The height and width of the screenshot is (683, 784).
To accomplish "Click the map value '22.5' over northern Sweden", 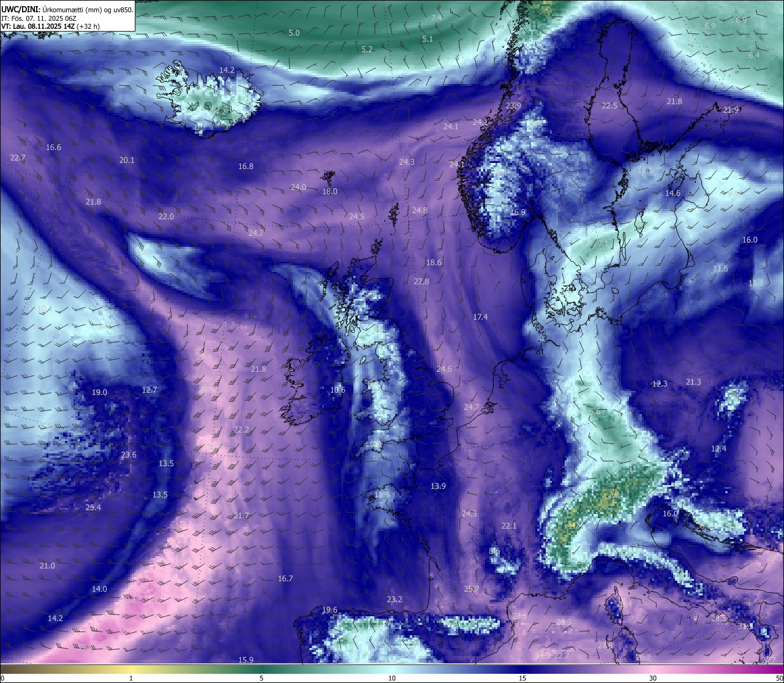I will [x=609, y=106].
